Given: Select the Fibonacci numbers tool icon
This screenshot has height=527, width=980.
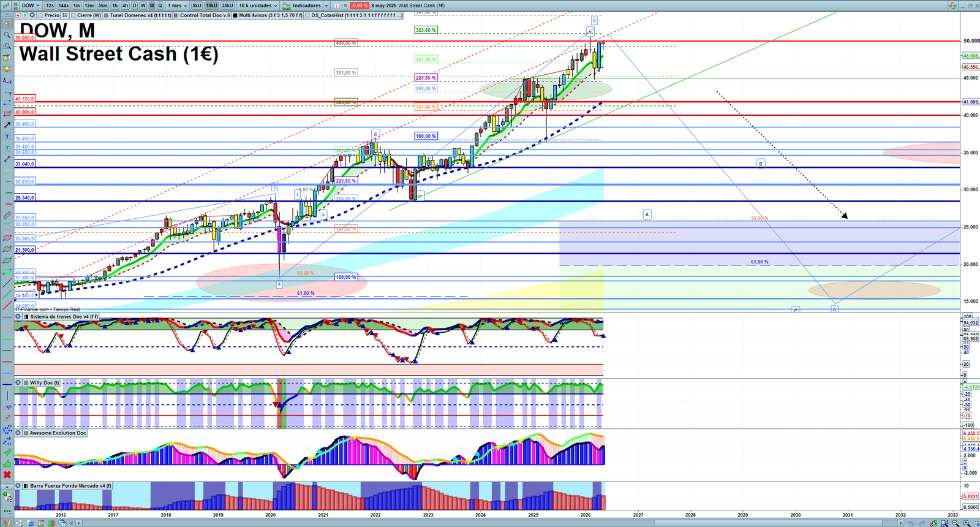Looking at the screenshot, I should coord(7,430).
